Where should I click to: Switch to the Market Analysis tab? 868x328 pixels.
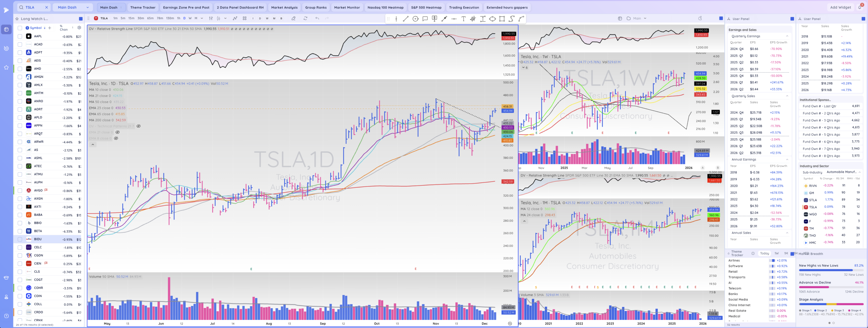(x=284, y=7)
